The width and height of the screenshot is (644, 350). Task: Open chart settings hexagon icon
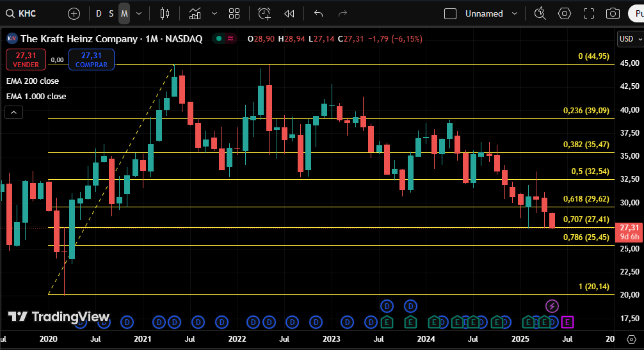click(565, 13)
